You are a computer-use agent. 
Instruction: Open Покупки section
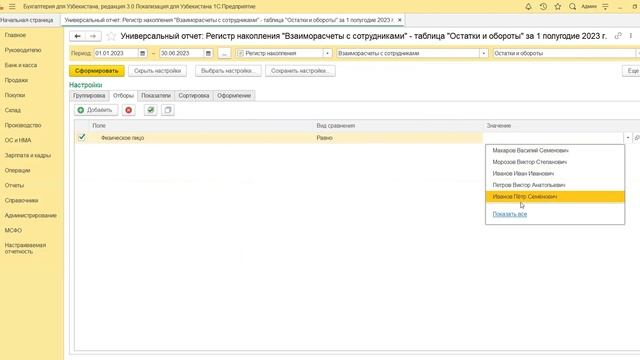tap(15, 95)
